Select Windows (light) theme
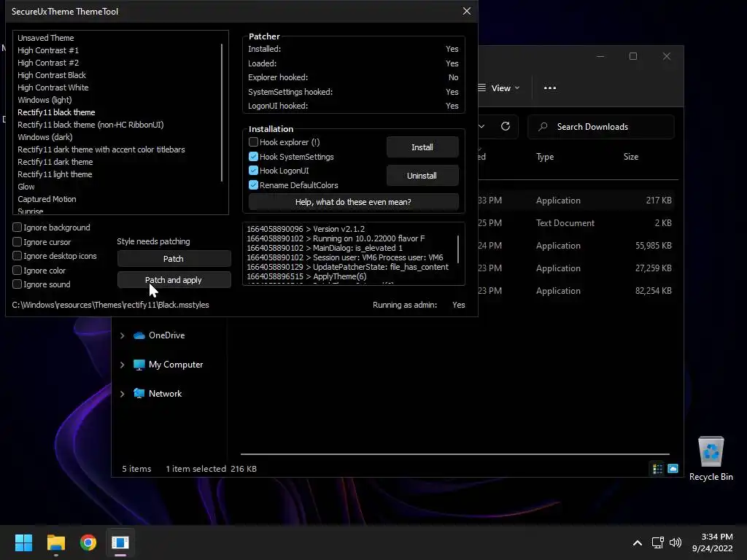This screenshot has width=747, height=560. pyautogui.click(x=44, y=100)
